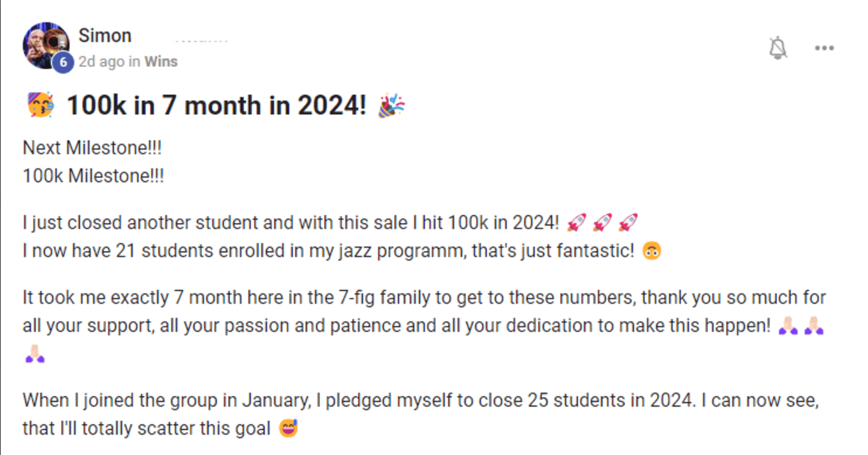Click the level 6 badge on avatar

(x=62, y=62)
